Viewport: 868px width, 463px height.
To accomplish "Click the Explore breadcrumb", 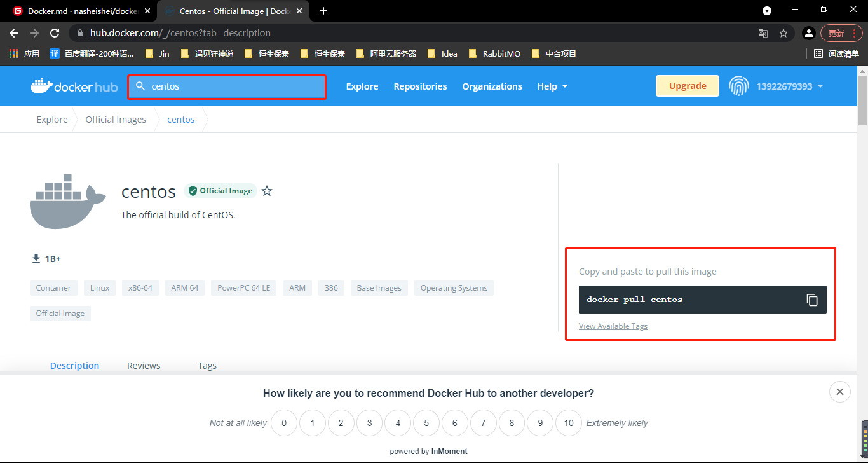I will 52,120.
